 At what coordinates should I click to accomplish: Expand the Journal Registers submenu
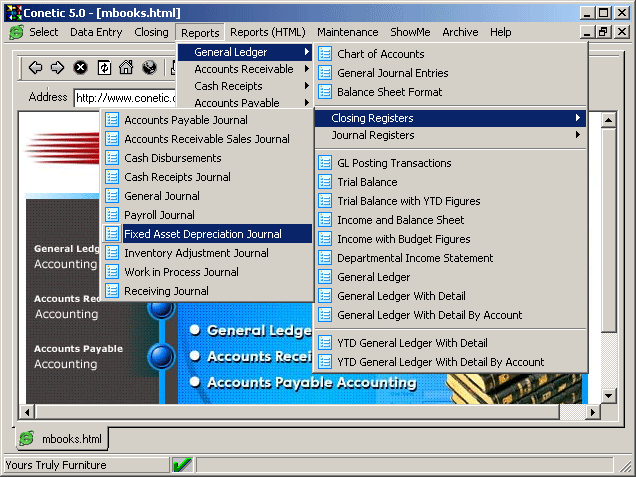[x=450, y=135]
